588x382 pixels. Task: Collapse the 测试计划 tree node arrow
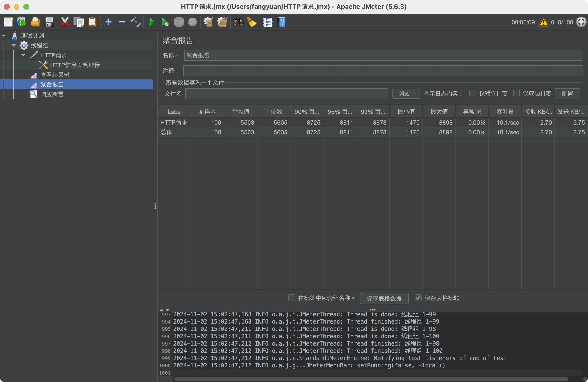(x=4, y=36)
